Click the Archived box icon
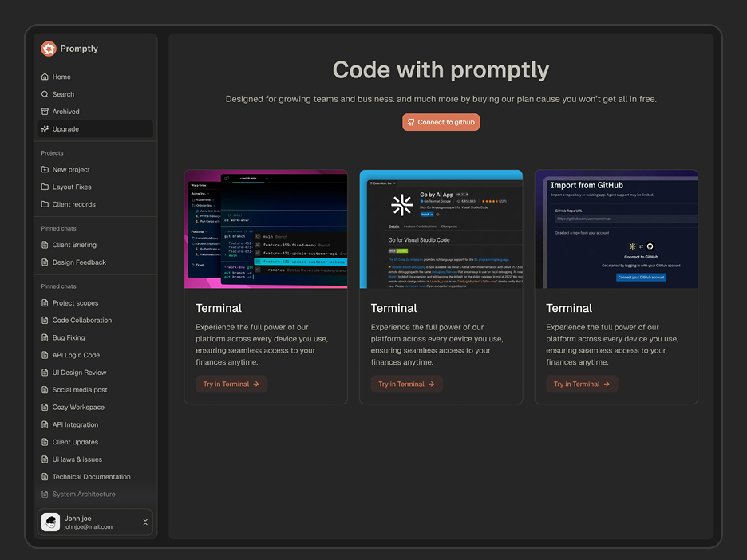The image size is (747, 560). point(45,112)
